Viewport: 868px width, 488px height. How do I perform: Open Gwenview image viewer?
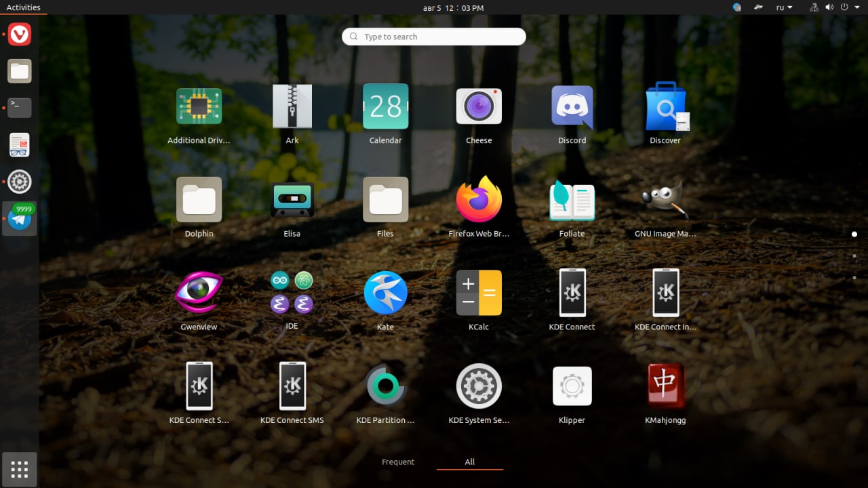(x=199, y=300)
